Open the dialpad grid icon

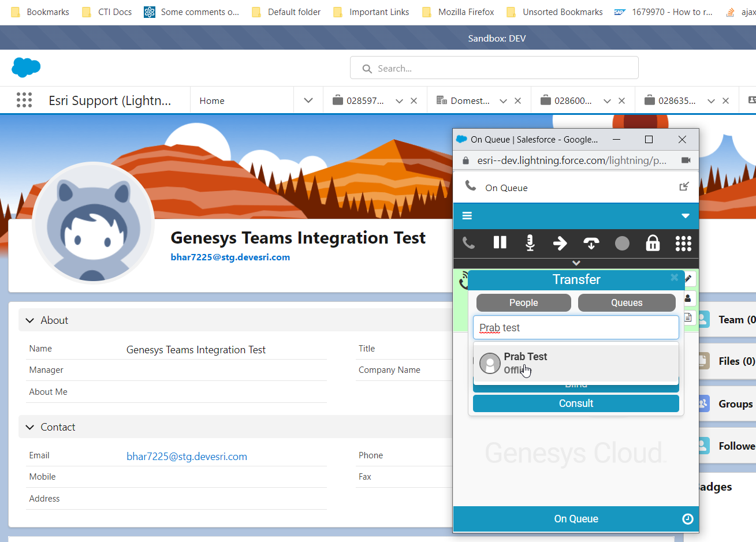[x=683, y=243]
